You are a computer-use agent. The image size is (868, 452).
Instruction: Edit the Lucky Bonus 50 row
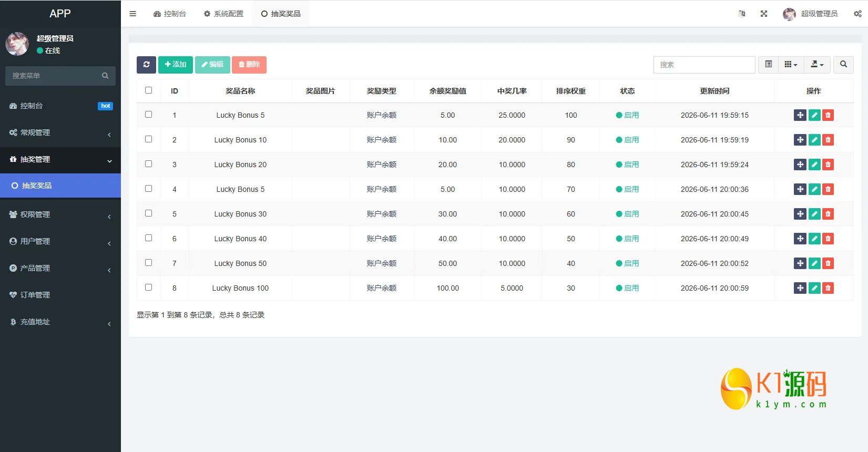(814, 263)
